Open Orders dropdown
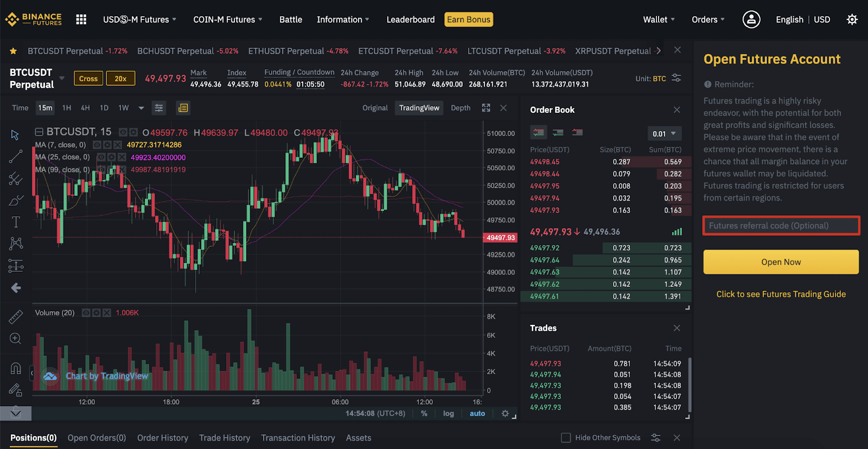The height and width of the screenshot is (449, 868). [x=708, y=20]
